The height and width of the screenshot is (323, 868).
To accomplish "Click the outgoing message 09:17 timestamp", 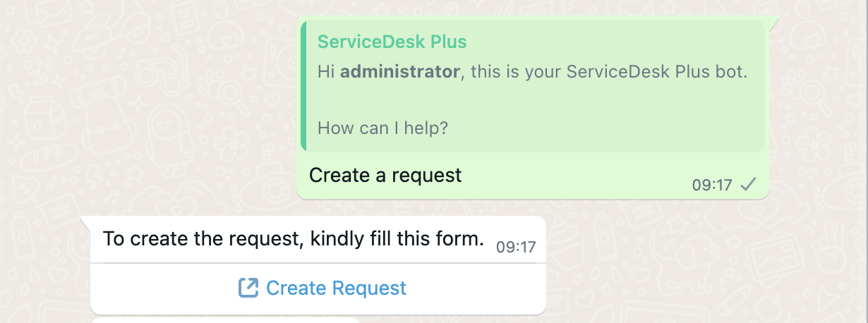I will (x=712, y=185).
